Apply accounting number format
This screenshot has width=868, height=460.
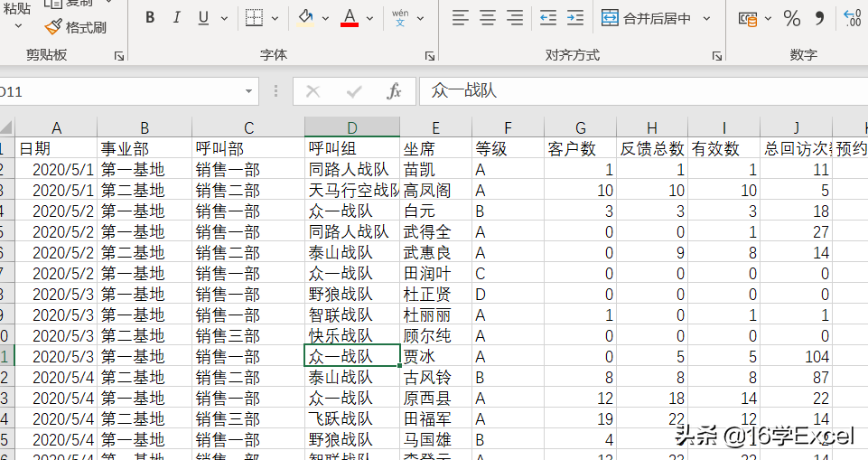point(748,19)
